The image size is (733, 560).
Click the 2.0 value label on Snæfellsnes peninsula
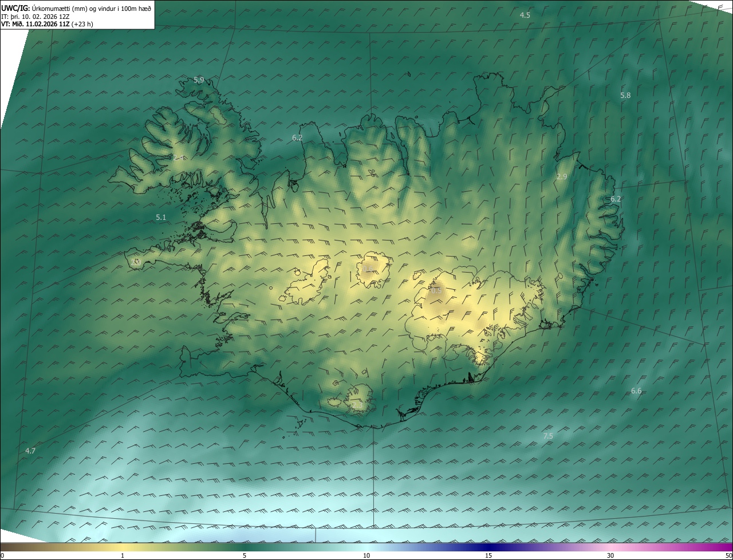(x=136, y=262)
